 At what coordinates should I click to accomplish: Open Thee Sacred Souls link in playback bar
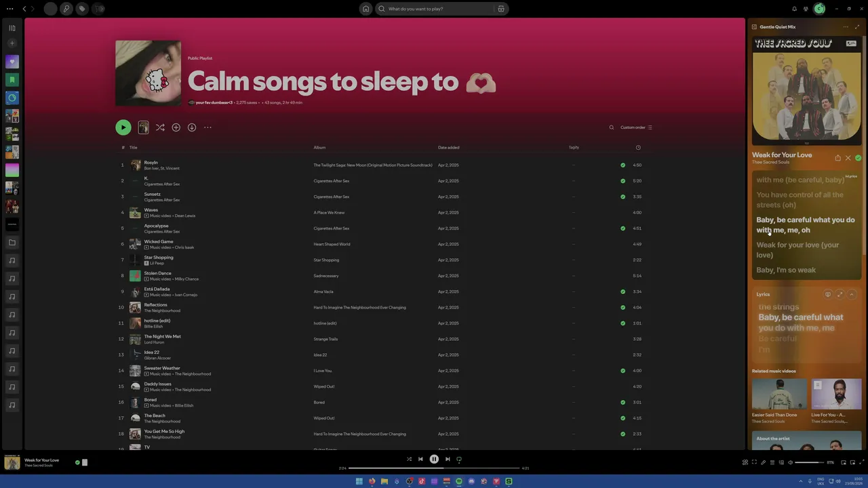[x=39, y=466]
